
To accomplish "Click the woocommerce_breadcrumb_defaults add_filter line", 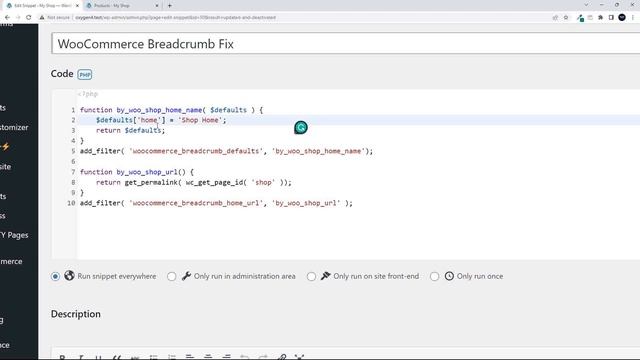I will (x=227, y=151).
